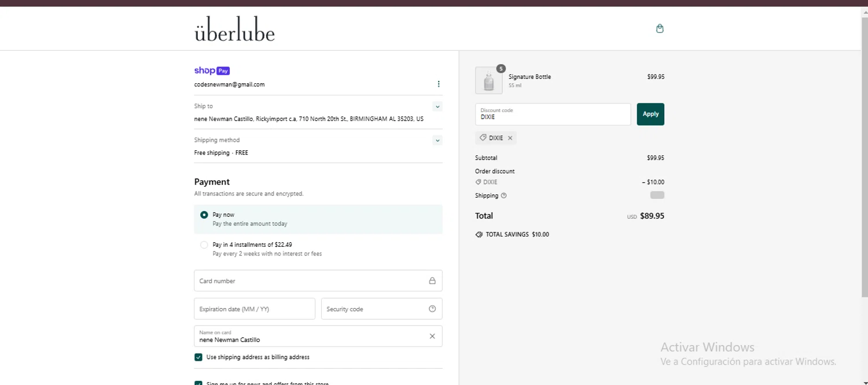
Task: Expand the Ship to section chevron
Action: 437,106
